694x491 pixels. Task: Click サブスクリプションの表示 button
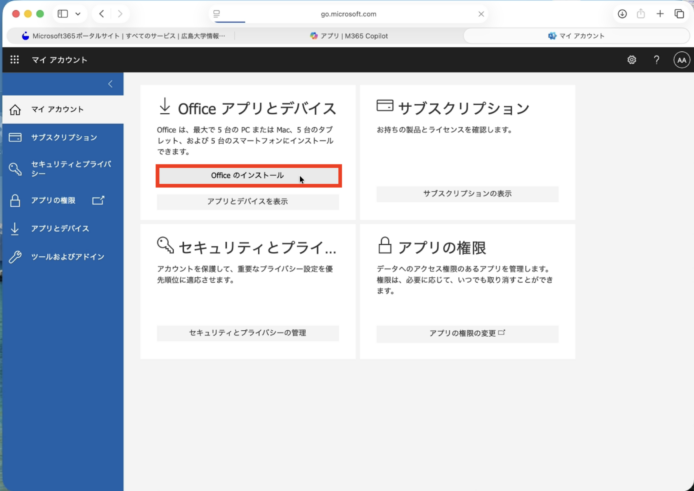click(467, 194)
